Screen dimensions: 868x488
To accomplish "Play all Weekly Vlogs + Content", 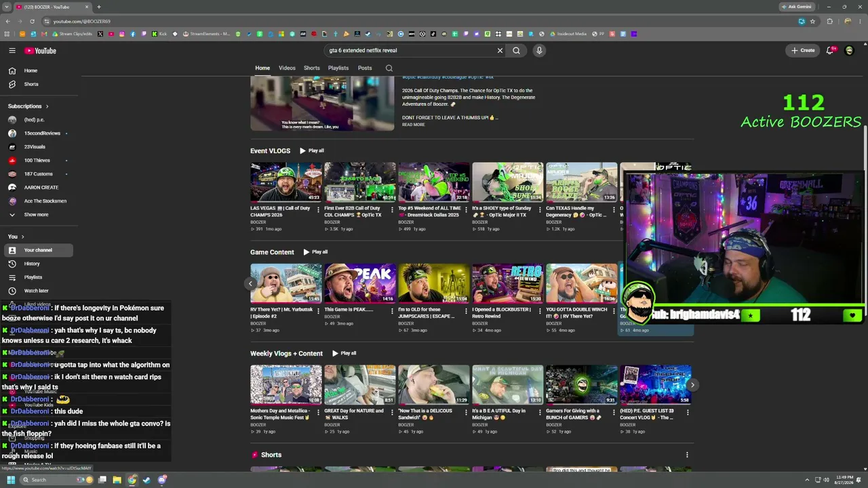I will tap(344, 353).
